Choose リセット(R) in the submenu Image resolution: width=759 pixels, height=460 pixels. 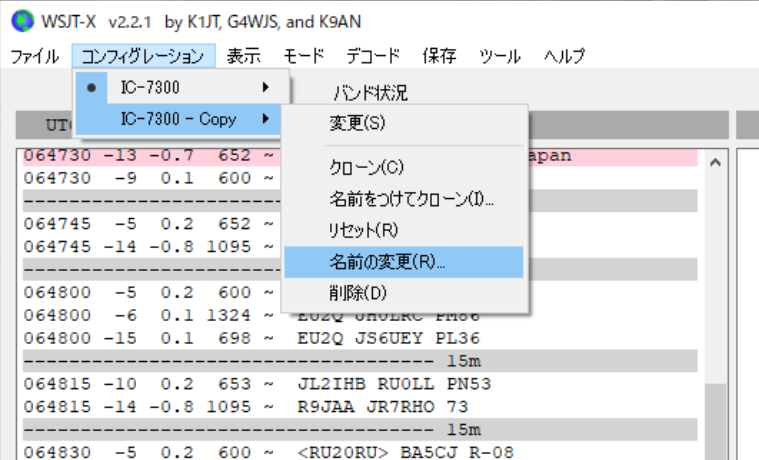(404, 230)
